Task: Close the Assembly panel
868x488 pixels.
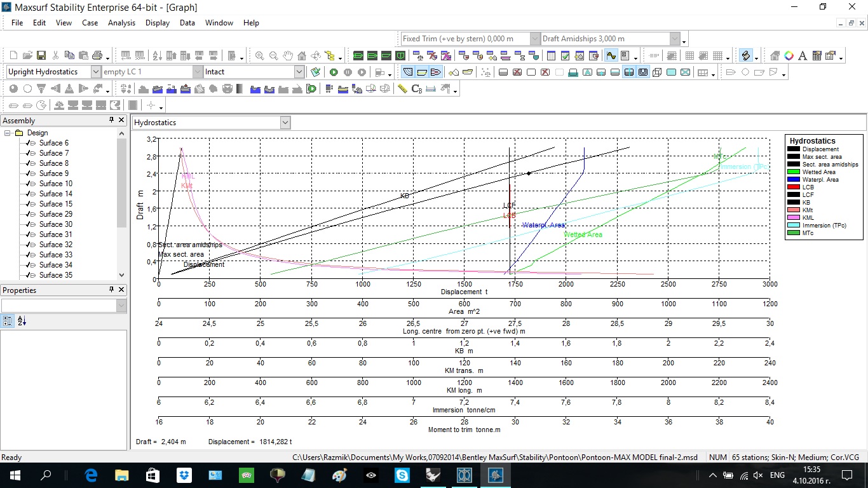Action: [121, 120]
